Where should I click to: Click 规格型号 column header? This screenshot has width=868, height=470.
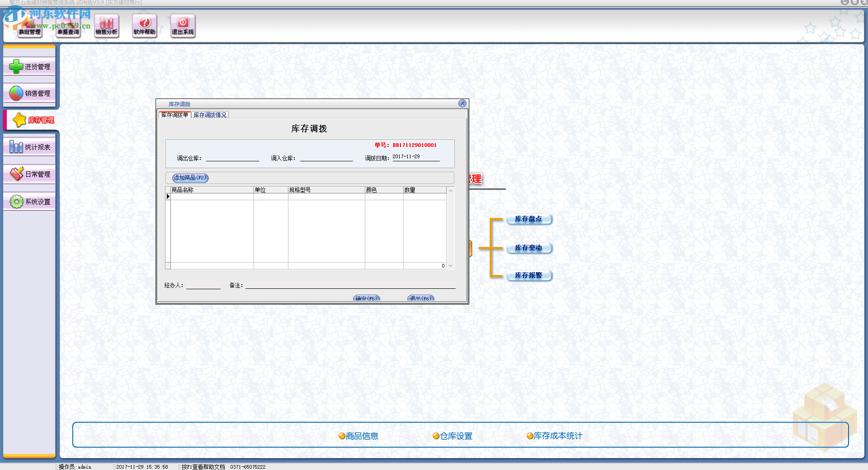coord(326,190)
